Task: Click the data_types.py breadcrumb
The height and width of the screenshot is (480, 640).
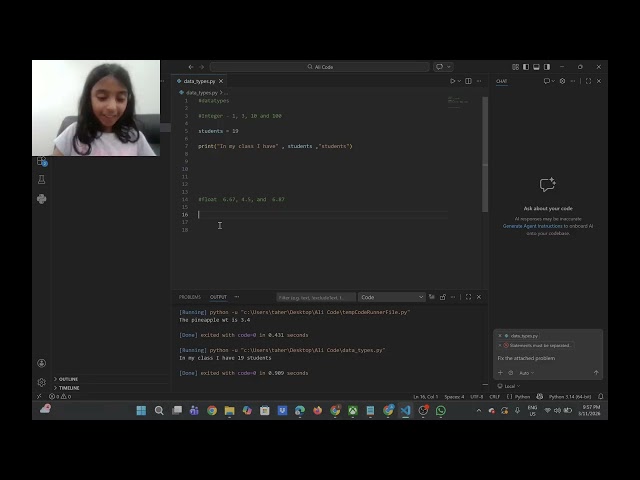Action: pyautogui.click(x=202, y=93)
